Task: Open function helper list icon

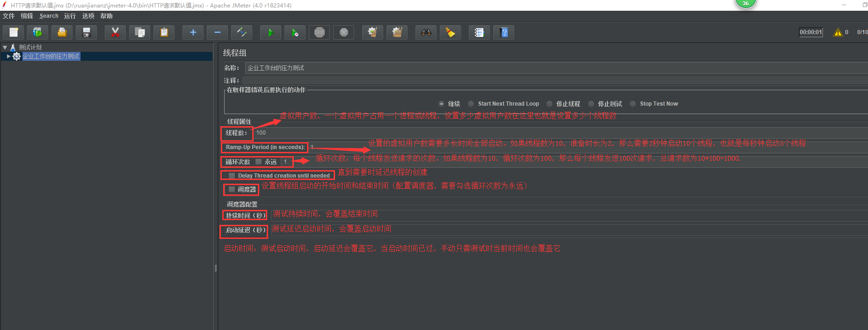Action: point(480,32)
